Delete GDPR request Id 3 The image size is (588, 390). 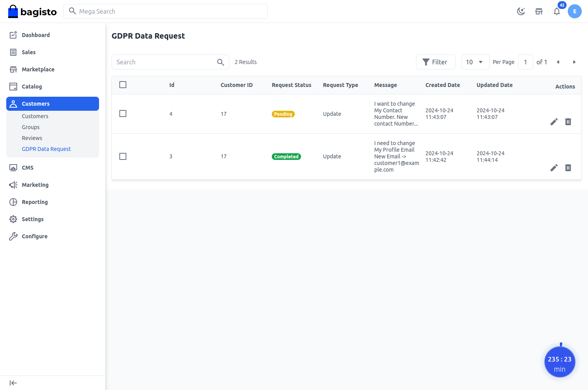point(568,168)
